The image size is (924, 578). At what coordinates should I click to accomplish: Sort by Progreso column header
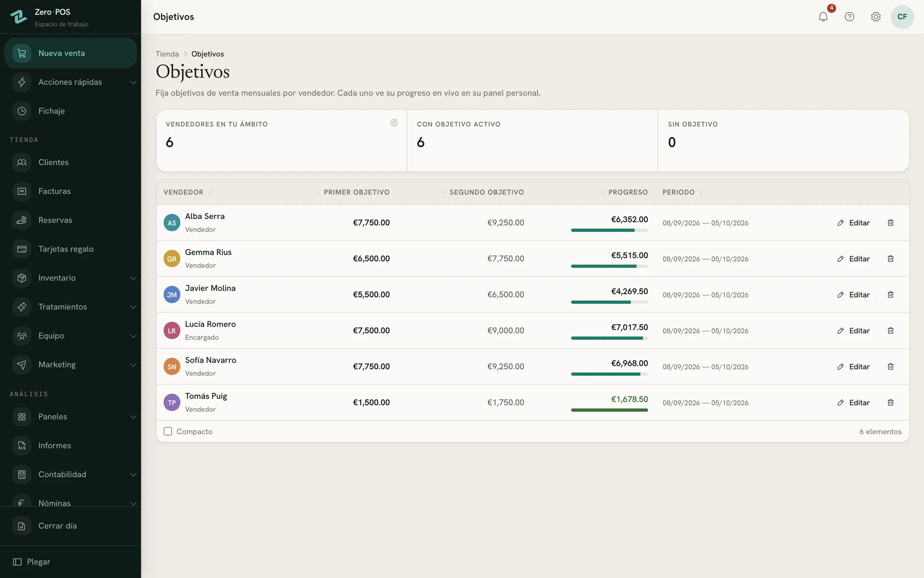tap(624, 192)
